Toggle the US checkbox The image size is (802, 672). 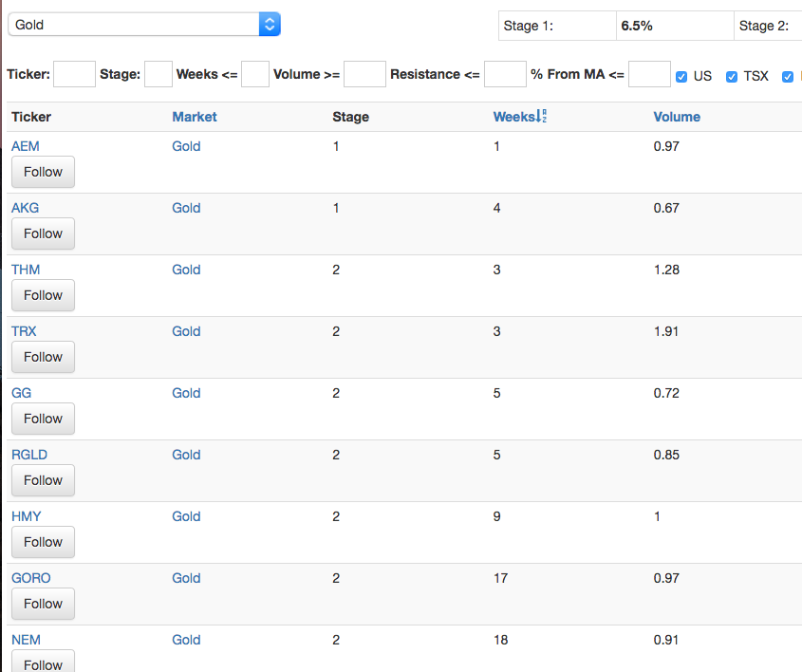[681, 76]
